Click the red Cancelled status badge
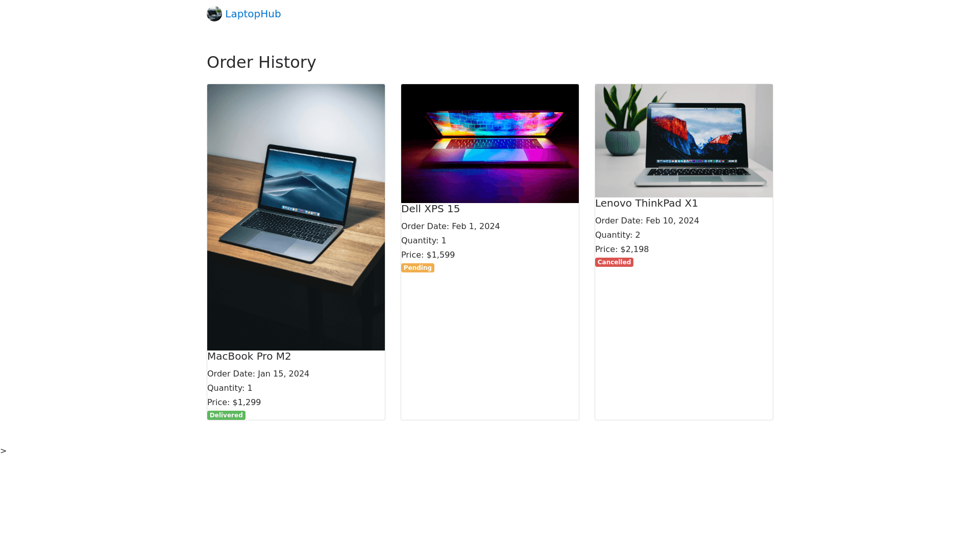This screenshot has height=551, width=980. pyautogui.click(x=614, y=262)
